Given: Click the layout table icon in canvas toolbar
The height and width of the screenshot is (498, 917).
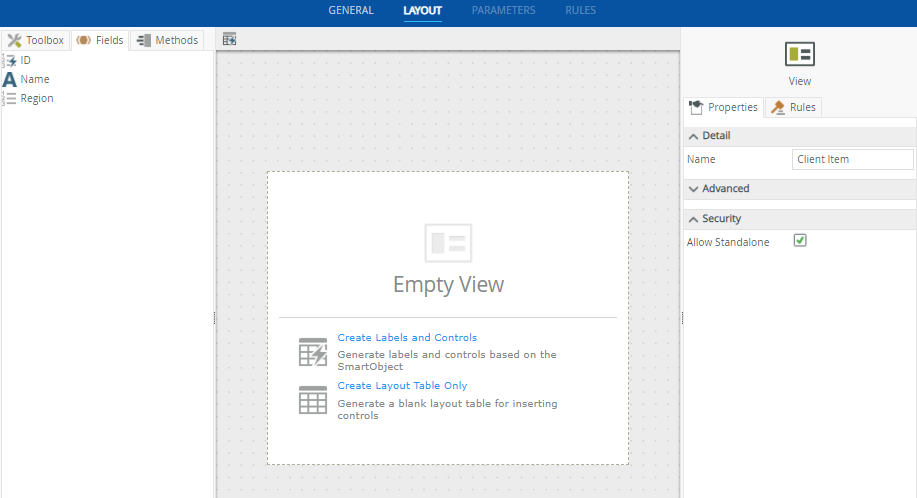Looking at the screenshot, I should (229, 40).
